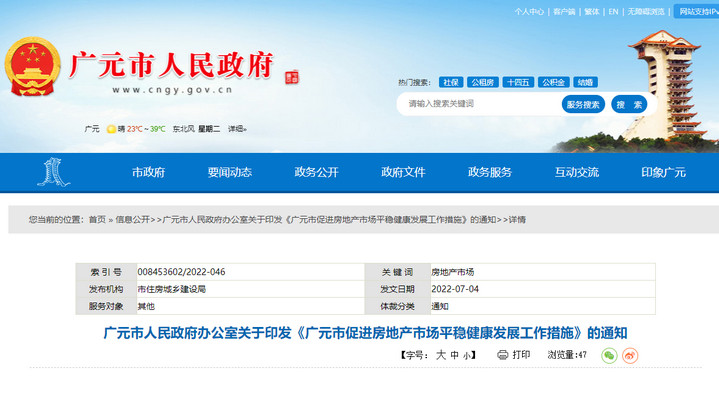Select the 结婚 hot search tag
This screenshot has width=719, height=395.
(586, 83)
